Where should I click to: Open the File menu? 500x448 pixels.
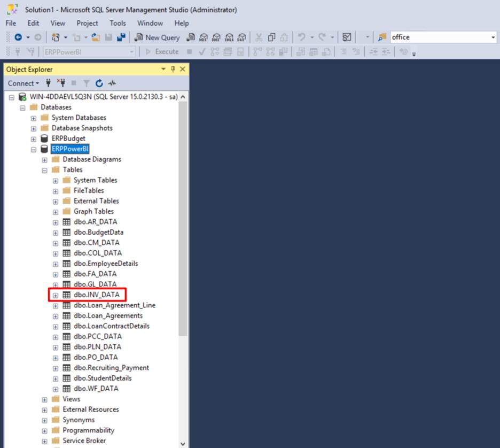point(11,24)
